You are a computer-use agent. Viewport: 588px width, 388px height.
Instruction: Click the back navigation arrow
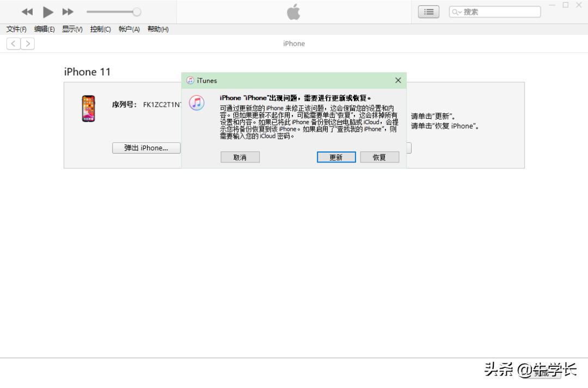tap(13, 43)
